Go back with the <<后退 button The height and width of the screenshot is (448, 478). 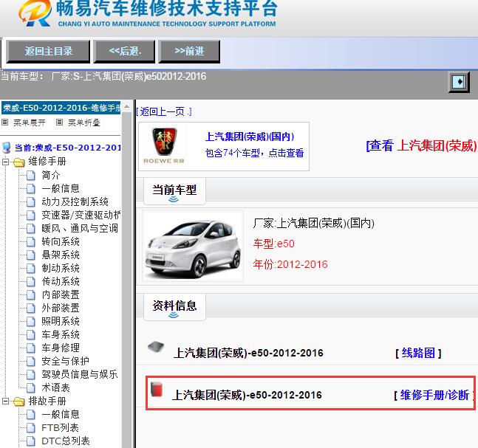(124, 52)
